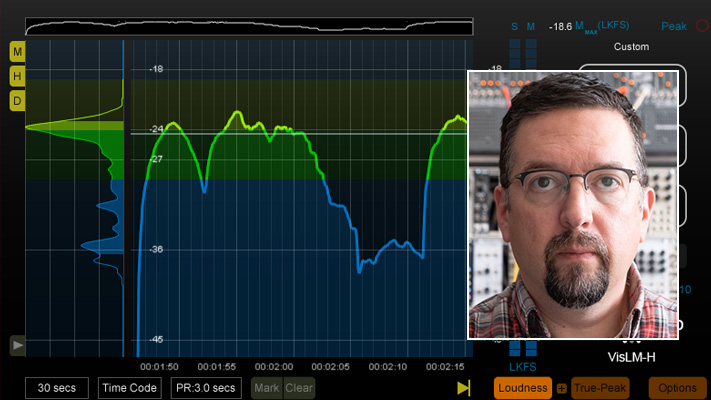Switch to the True-Peak view
Image resolution: width=711 pixels, height=400 pixels.
coord(599,388)
